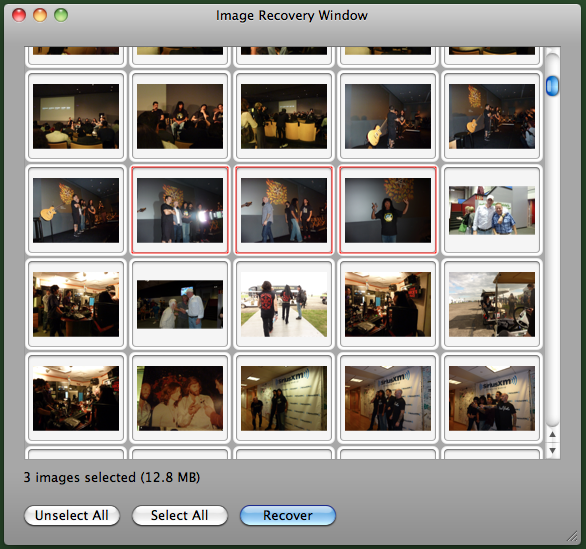Select thumbnail of two men posing outdoors
The width and height of the screenshot is (586, 549).
492,210
